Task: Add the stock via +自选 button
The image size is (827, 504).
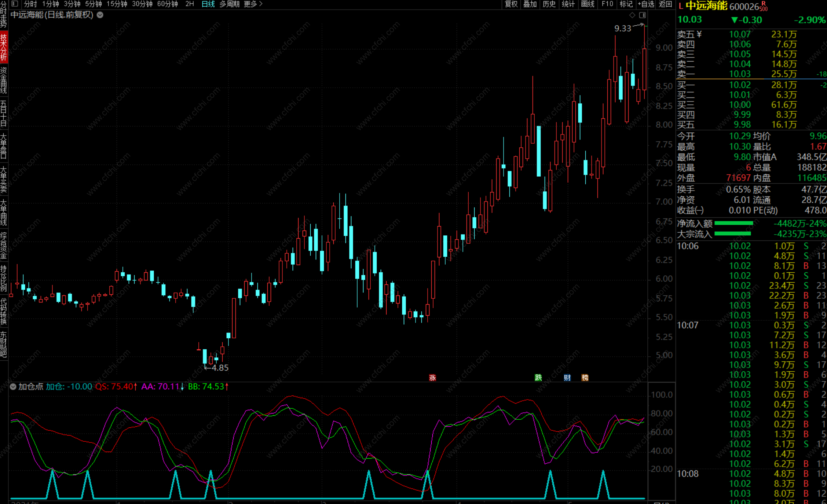Action: coord(646,4)
